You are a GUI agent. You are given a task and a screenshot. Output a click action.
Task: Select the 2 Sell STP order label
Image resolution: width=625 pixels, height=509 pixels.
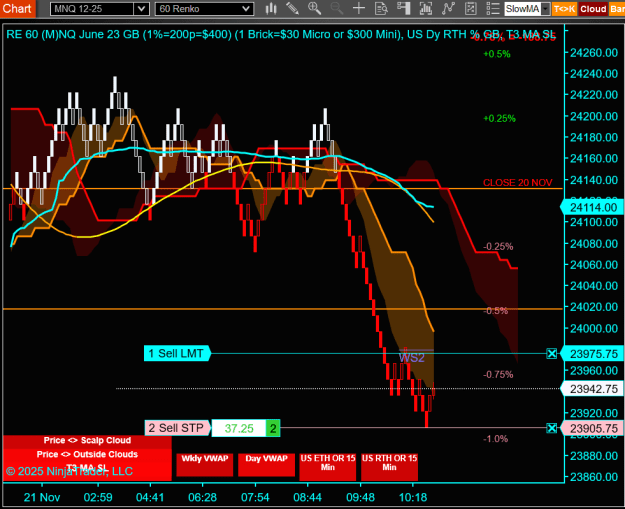pos(177,428)
